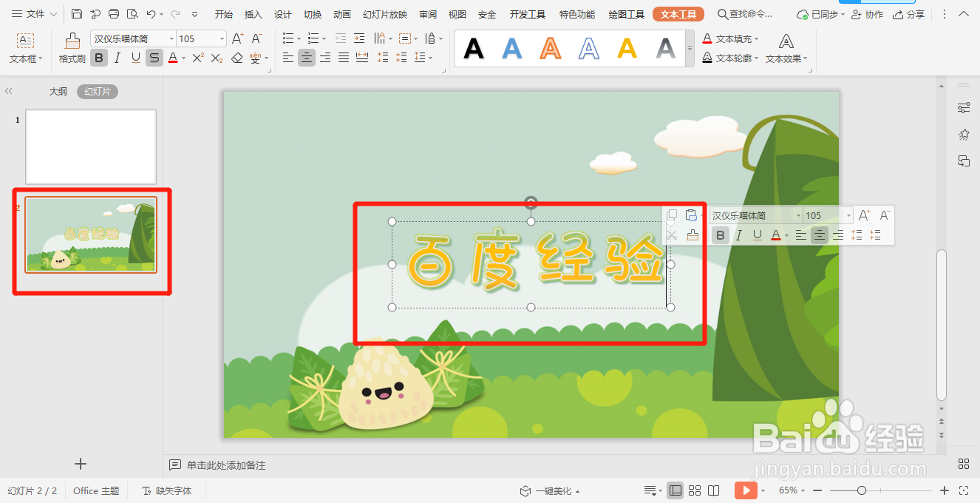Open the 插入 menu
Viewport: 980px width, 503px height.
(252, 13)
